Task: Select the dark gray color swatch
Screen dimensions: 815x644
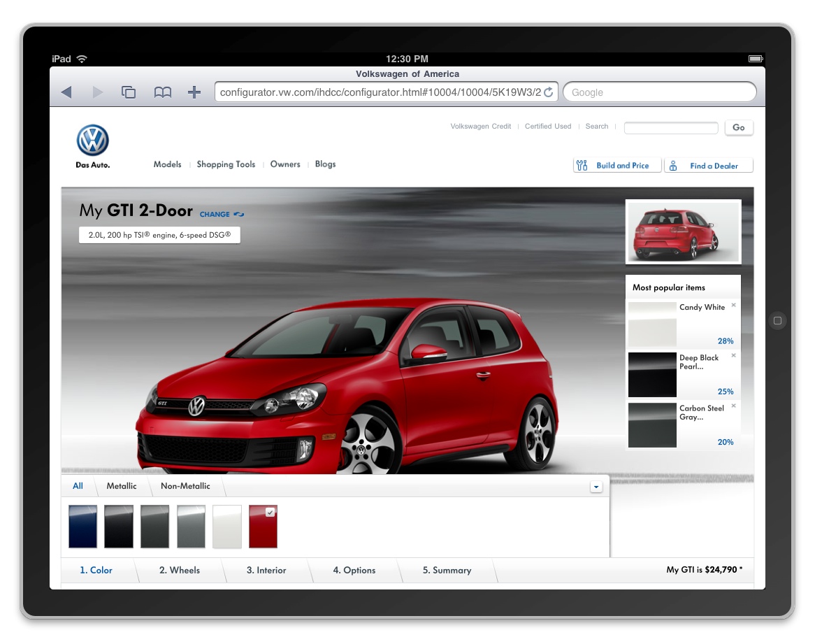Action: [x=155, y=527]
